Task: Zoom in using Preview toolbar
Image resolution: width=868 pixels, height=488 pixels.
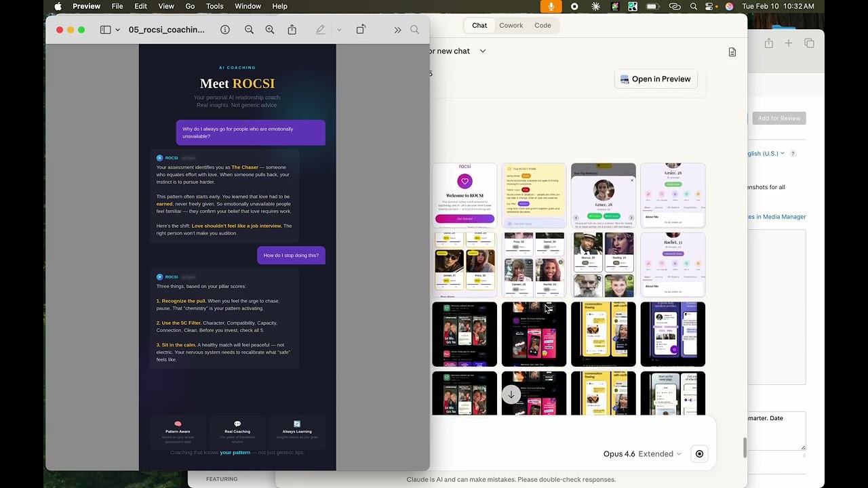Action: [x=270, y=30]
